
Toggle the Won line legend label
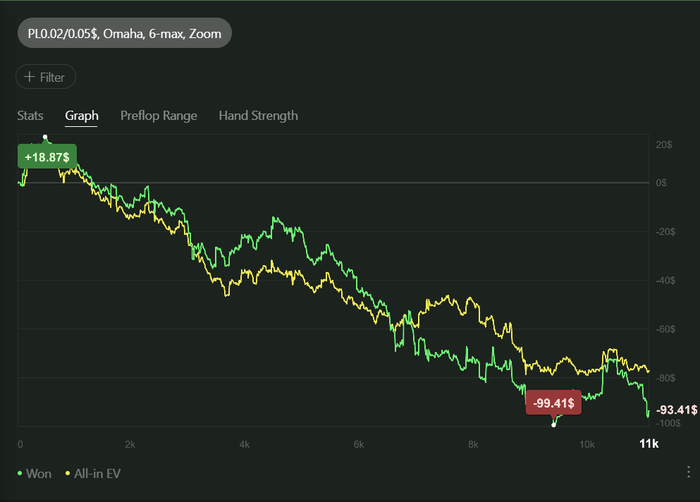click(38, 472)
